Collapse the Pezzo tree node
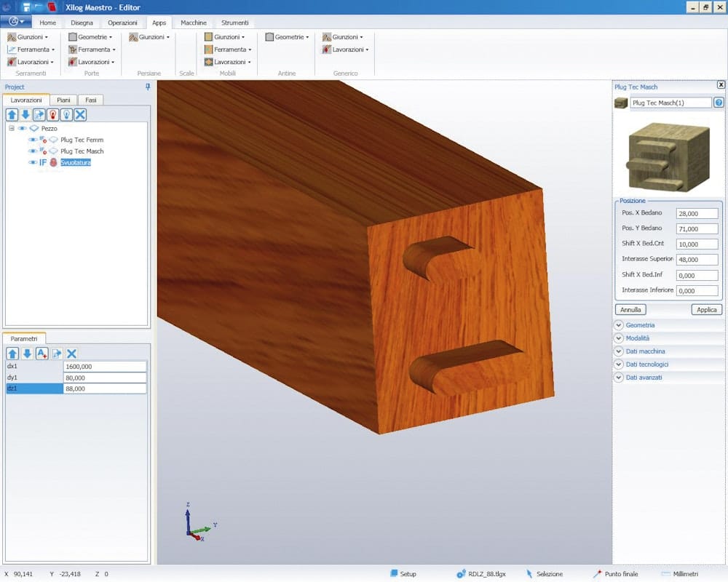 tap(12, 128)
